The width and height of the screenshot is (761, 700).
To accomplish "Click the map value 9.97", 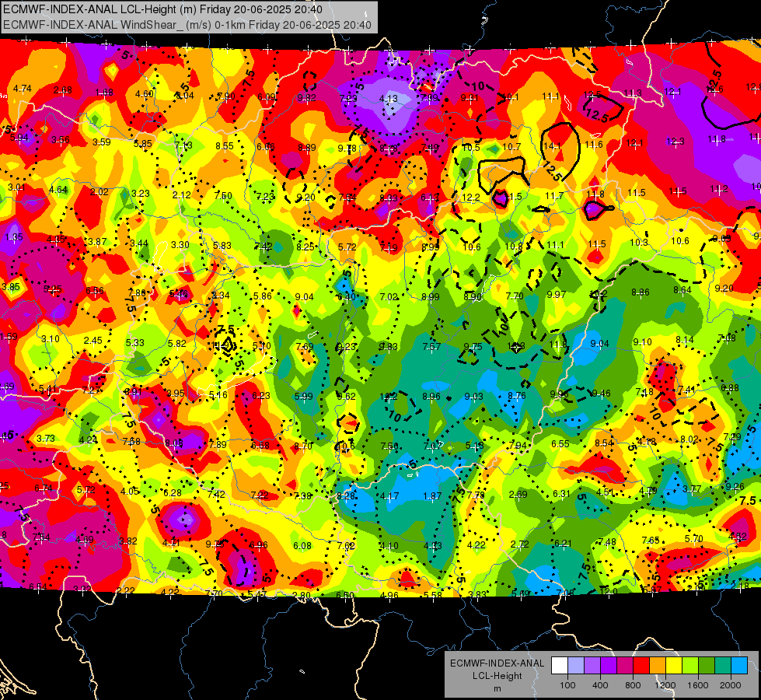I will point(557,294).
